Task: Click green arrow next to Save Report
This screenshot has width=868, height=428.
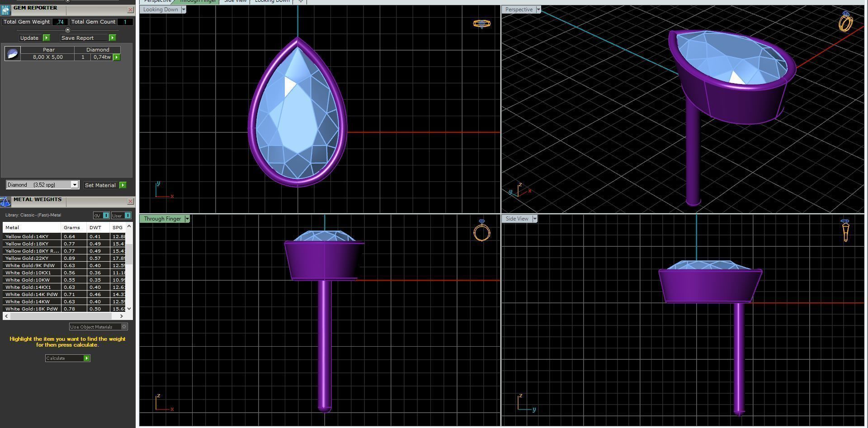Action: tap(112, 38)
